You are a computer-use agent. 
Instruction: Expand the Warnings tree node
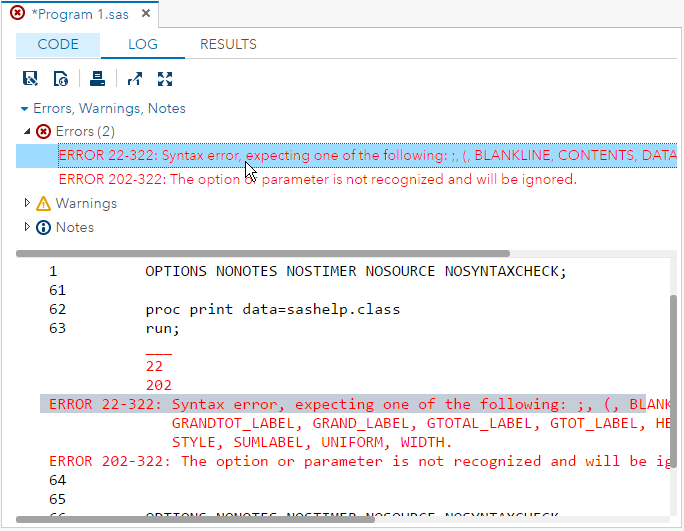27,204
